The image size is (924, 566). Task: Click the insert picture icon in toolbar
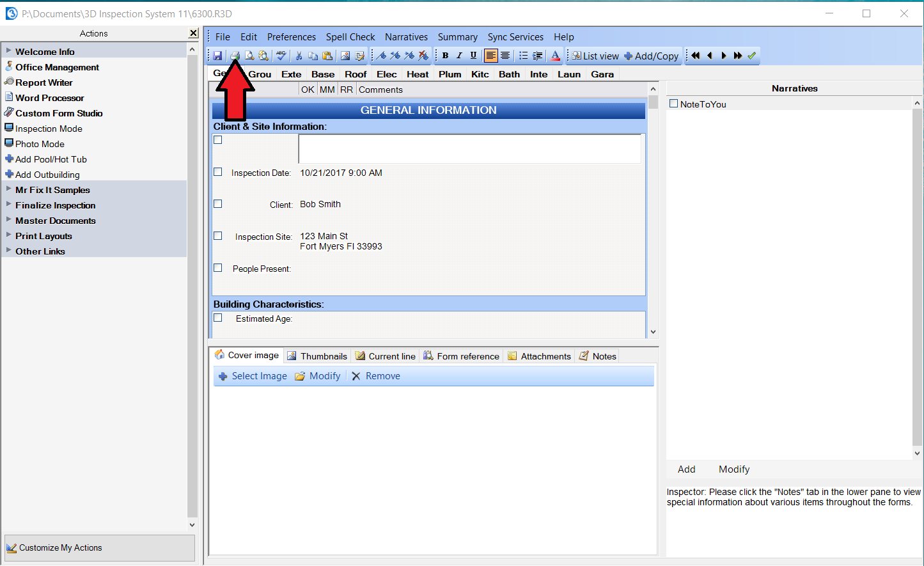[x=345, y=56]
